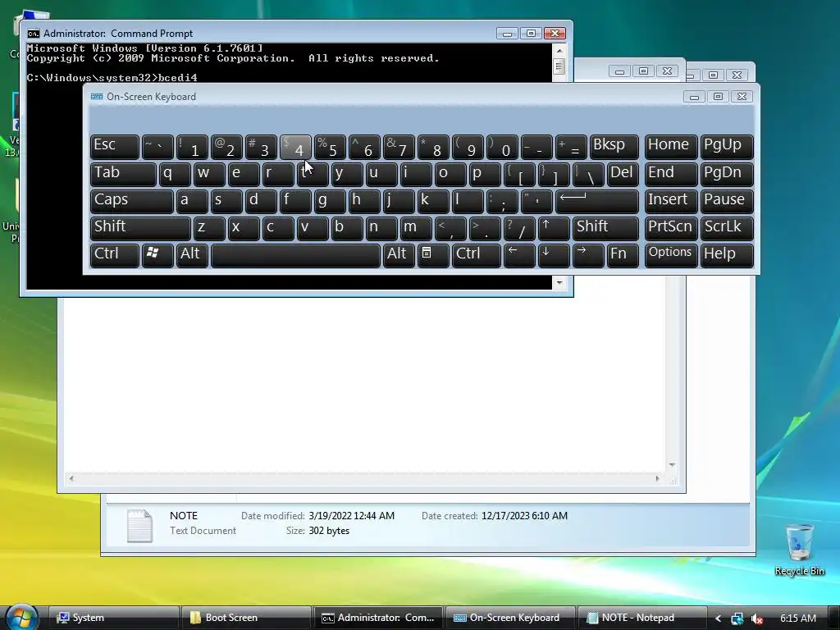Click the End key

[671, 174]
